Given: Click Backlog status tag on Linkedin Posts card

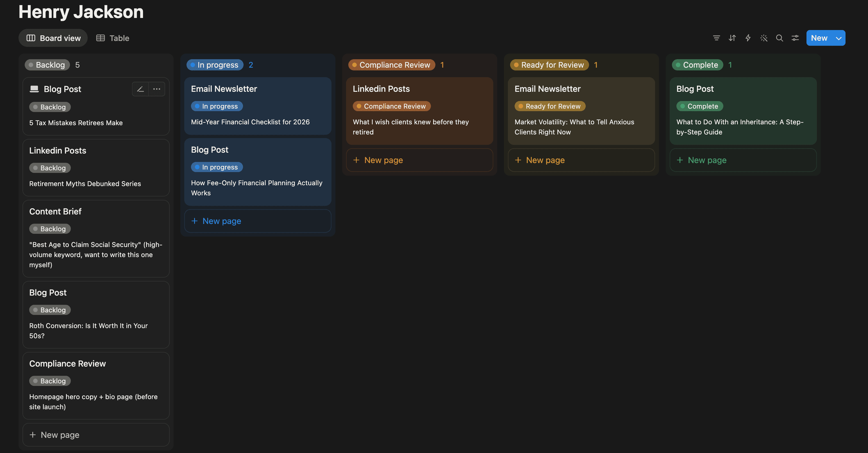Looking at the screenshot, I should tap(50, 168).
